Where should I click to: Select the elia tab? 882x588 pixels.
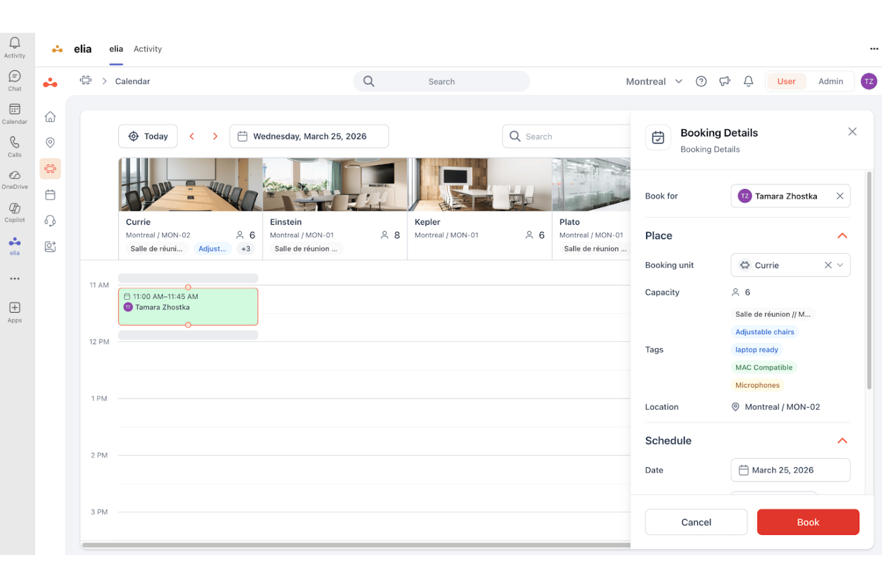point(116,49)
